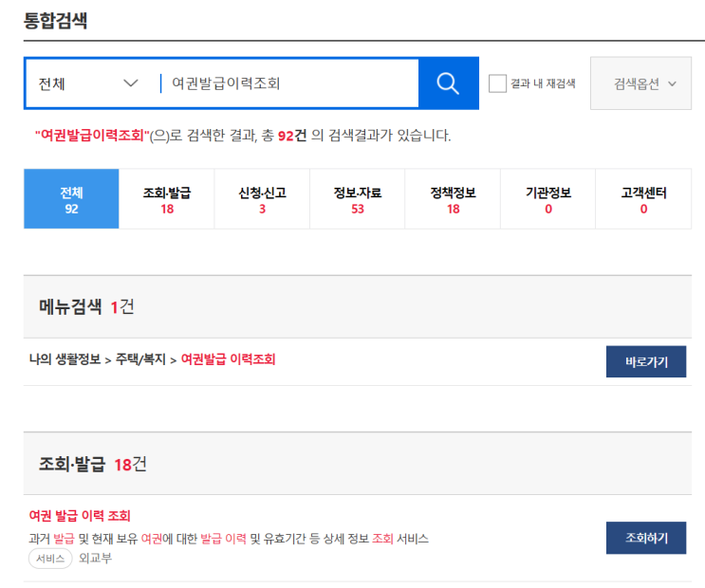Open the 정보·자료 53 tab
This screenshot has height=588, width=705.
(358, 199)
